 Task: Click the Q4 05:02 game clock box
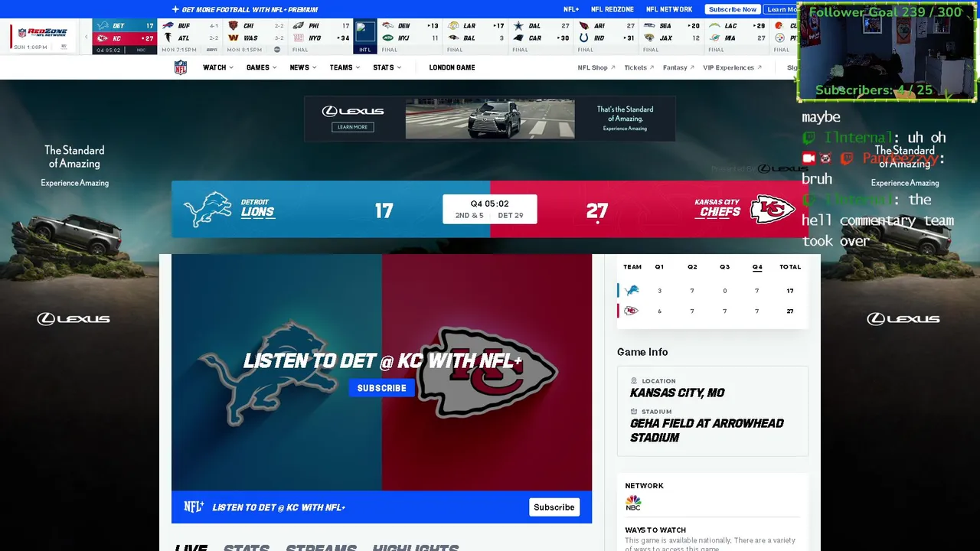point(490,209)
